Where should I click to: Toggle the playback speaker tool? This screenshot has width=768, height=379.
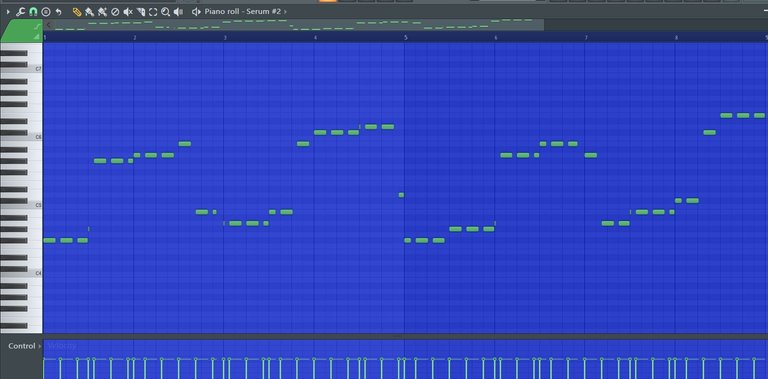coord(178,11)
